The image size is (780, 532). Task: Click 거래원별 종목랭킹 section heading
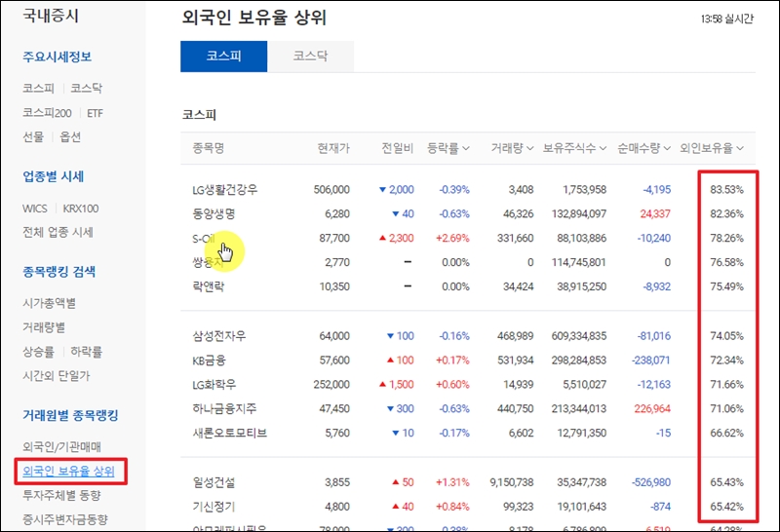click(70, 415)
